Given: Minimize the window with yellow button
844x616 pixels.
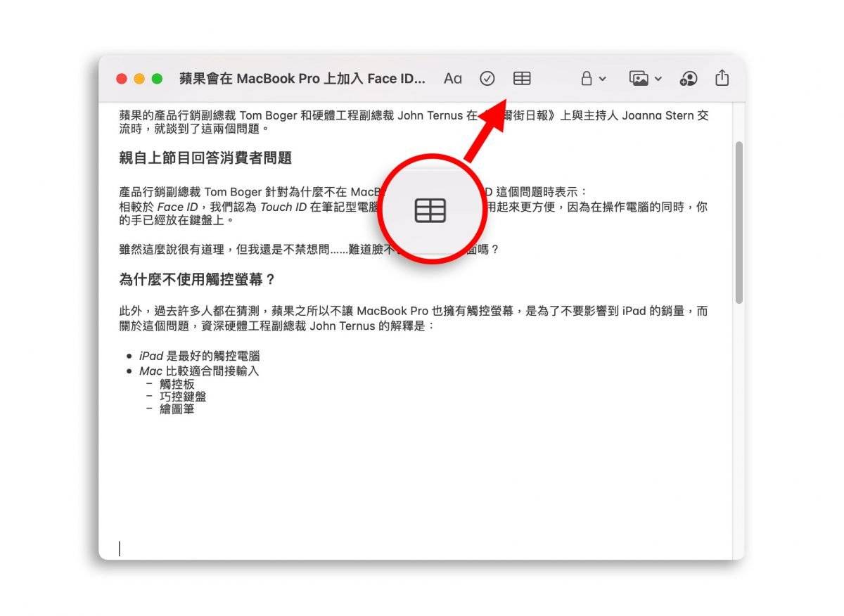Looking at the screenshot, I should (x=139, y=79).
